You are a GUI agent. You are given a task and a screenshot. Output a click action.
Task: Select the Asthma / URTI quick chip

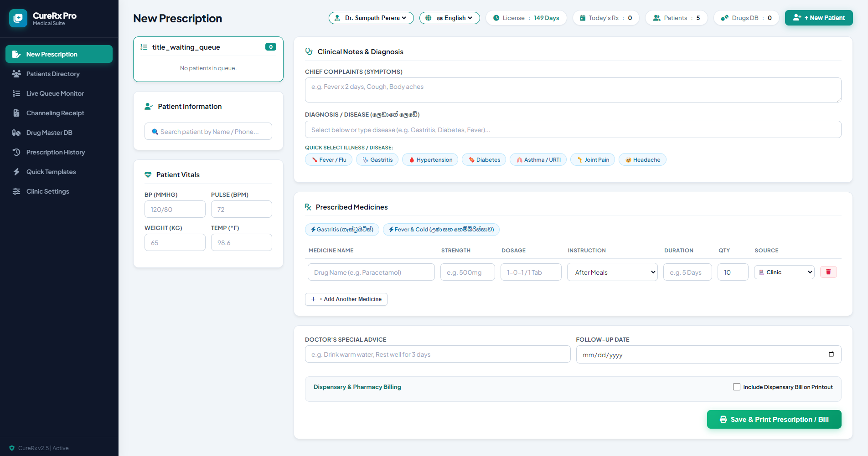coord(538,159)
